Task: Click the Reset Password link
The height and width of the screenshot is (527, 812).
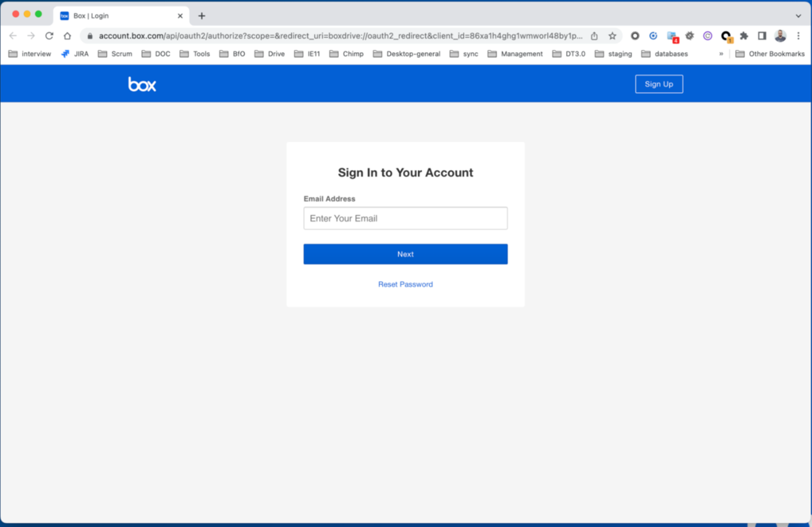Action: [x=405, y=284]
